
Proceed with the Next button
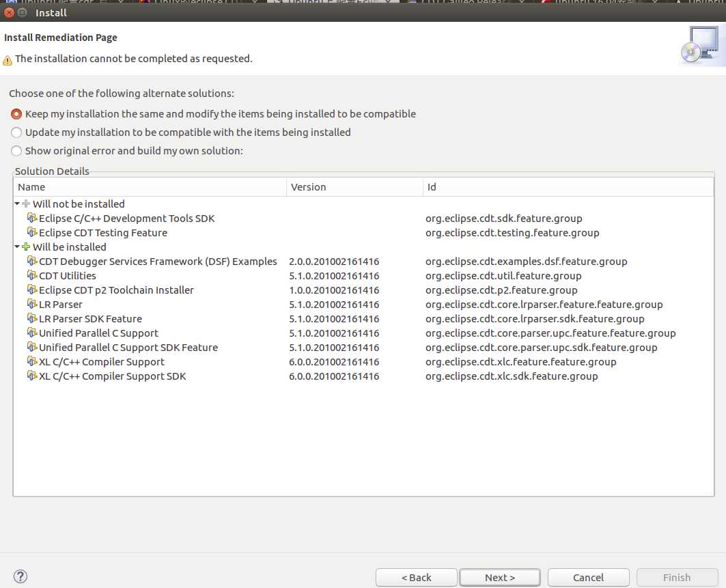[x=499, y=577]
